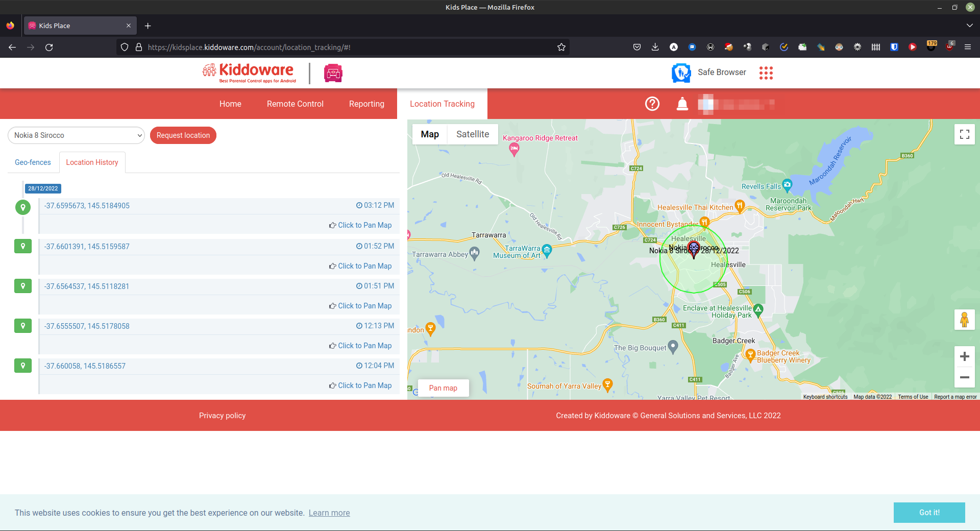Open the help question mark icon
980x531 pixels.
point(652,104)
